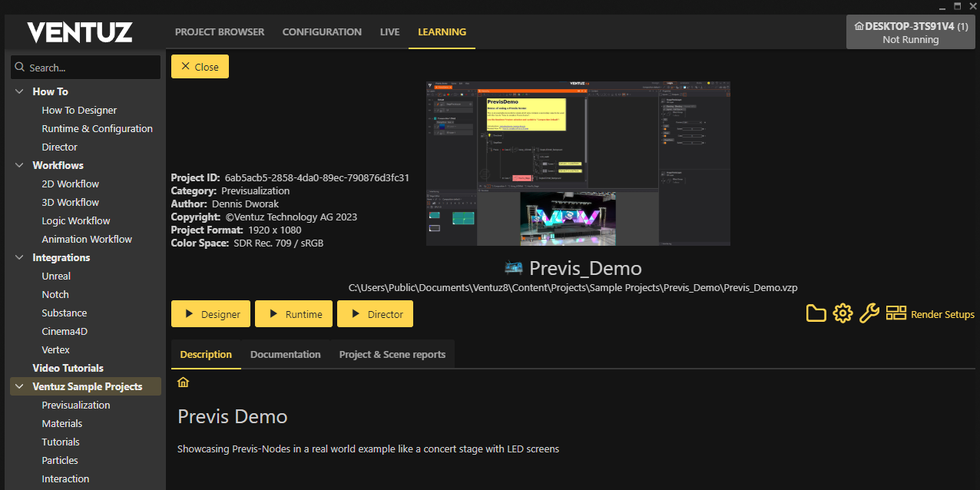This screenshot has height=490, width=980.
Task: Collapse the How To section
Action: pos(19,91)
